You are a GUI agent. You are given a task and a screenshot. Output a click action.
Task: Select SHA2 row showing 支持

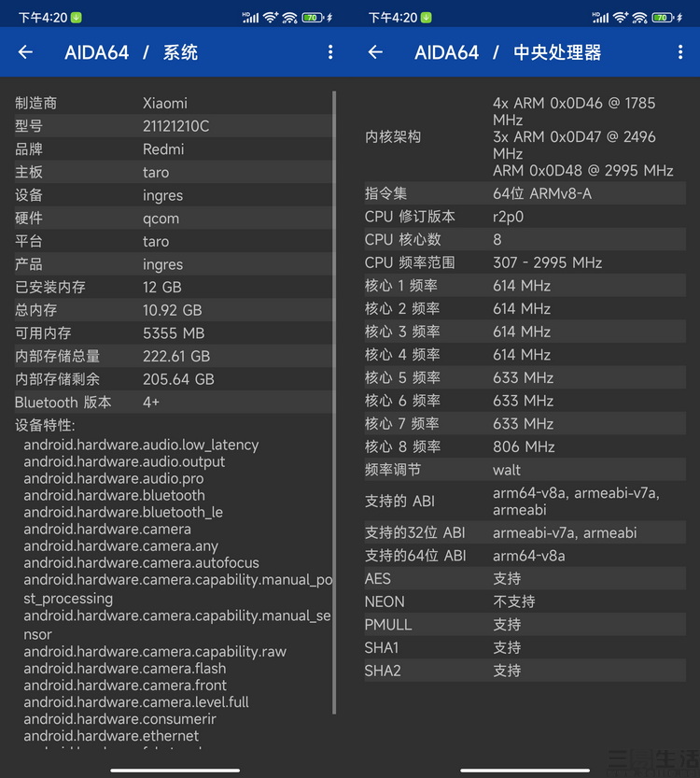[525, 671]
